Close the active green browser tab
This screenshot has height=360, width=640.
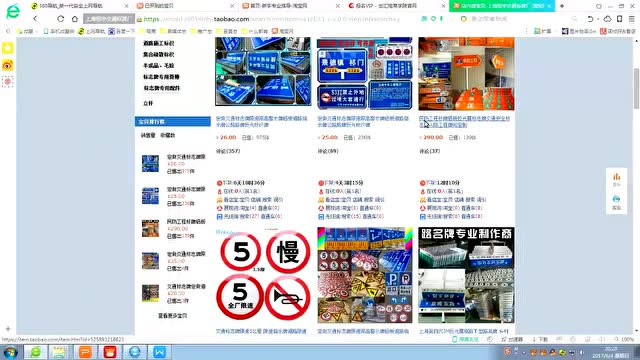pyautogui.click(x=549, y=6)
